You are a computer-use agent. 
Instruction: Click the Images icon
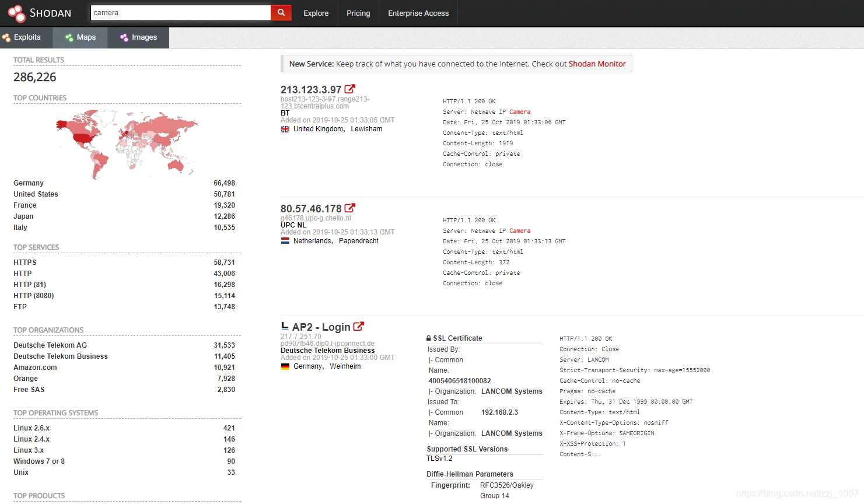[124, 37]
